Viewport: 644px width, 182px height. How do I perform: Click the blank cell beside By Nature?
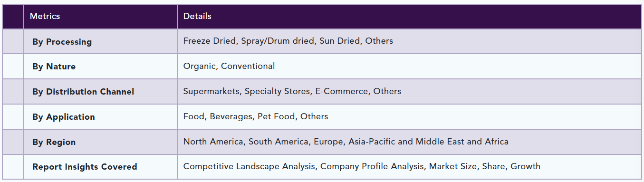[x=13, y=67]
